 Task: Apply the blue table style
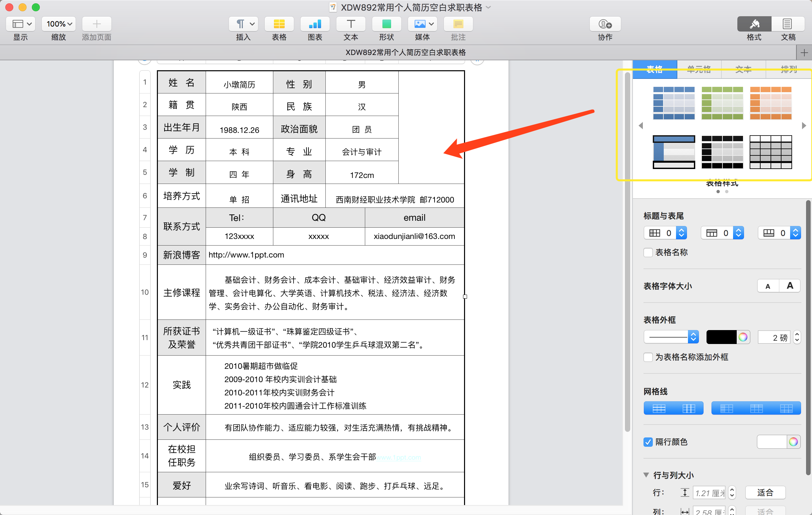coord(674,103)
